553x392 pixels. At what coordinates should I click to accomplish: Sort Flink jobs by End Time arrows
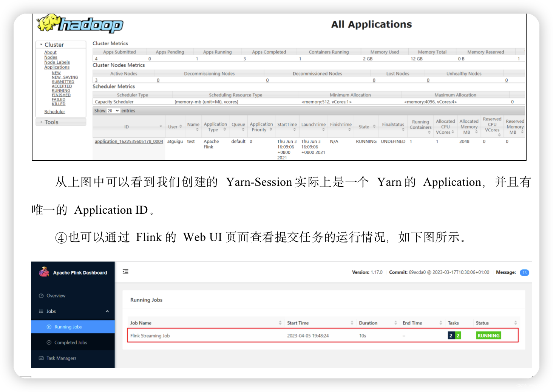click(441, 323)
